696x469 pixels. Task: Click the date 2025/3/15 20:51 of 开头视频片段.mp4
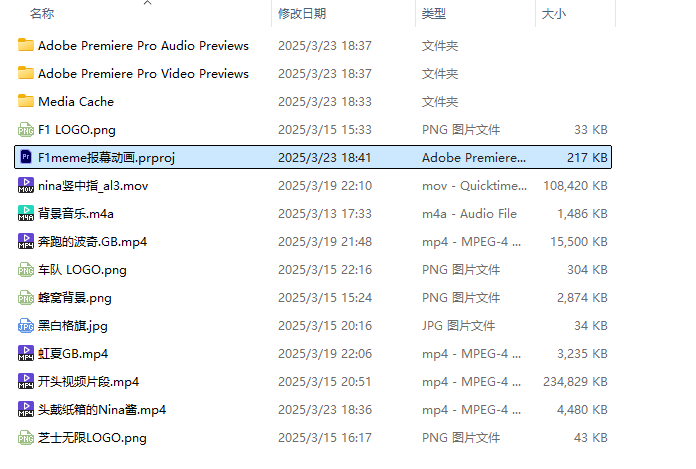pos(324,382)
